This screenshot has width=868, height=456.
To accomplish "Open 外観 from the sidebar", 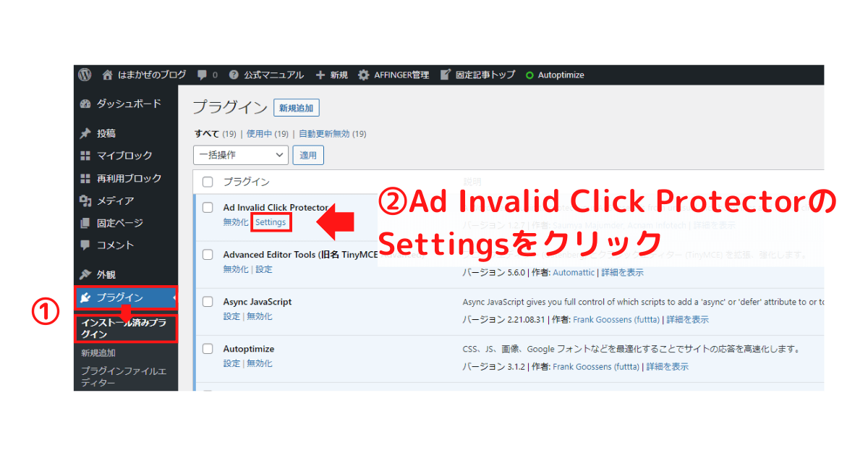I will click(x=110, y=273).
